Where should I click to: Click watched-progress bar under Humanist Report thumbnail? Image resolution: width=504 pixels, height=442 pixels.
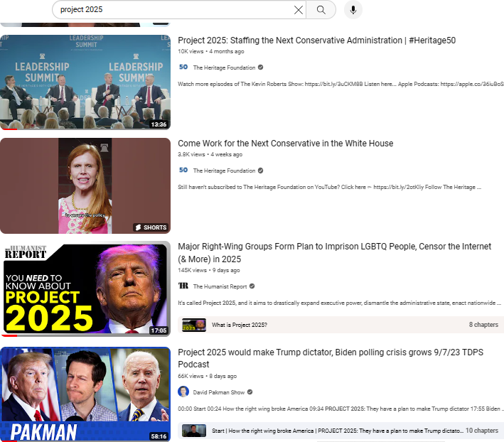click(85, 335)
